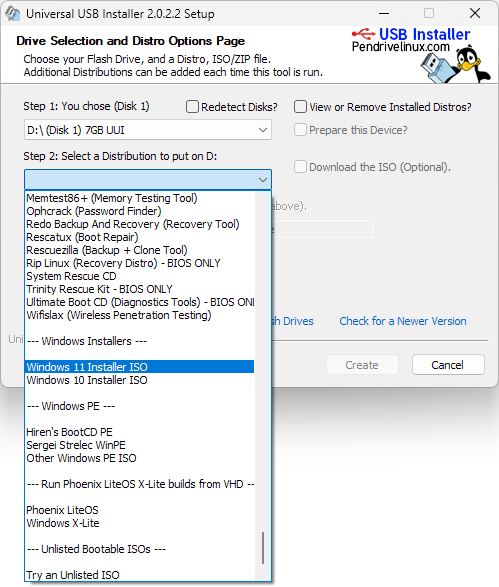Select Phoenix LiteOS entry
This screenshot has width=499, height=587.
[139, 510]
